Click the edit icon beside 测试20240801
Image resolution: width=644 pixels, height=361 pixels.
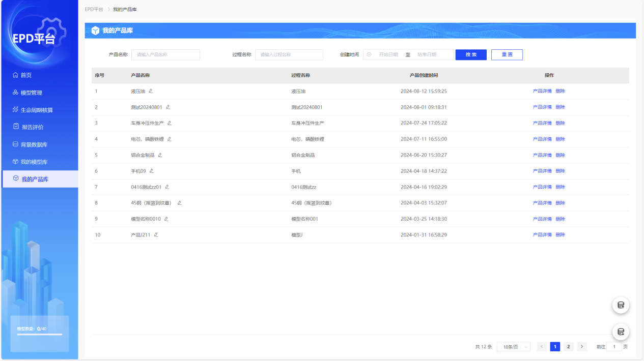pyautogui.click(x=168, y=107)
